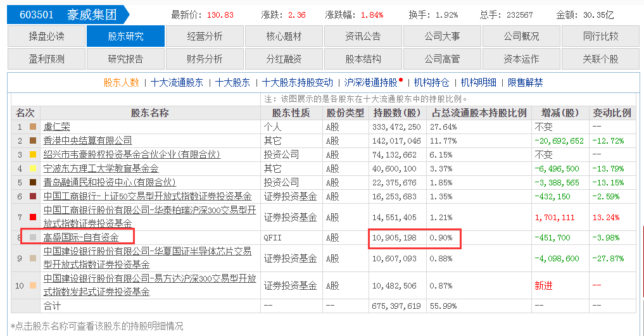The height and width of the screenshot is (336, 644).
Task: Click the total ratio 55.99%
Action: click(443, 306)
